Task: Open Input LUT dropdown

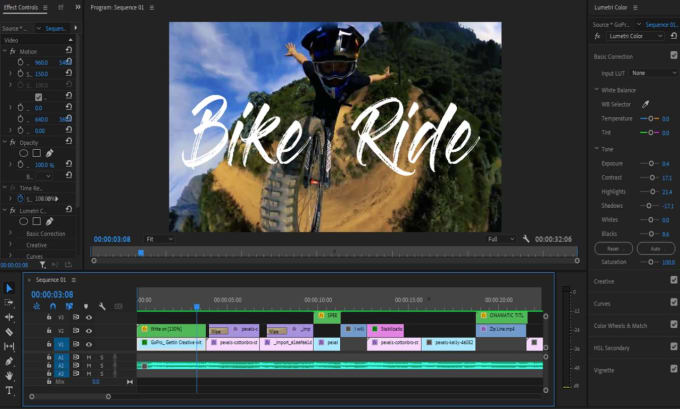Action: click(x=654, y=73)
